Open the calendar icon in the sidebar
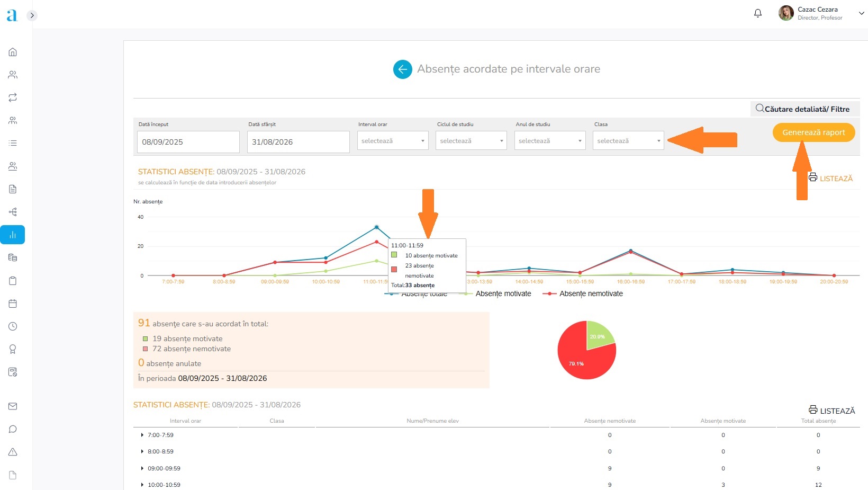868x490 pixels. (13, 304)
